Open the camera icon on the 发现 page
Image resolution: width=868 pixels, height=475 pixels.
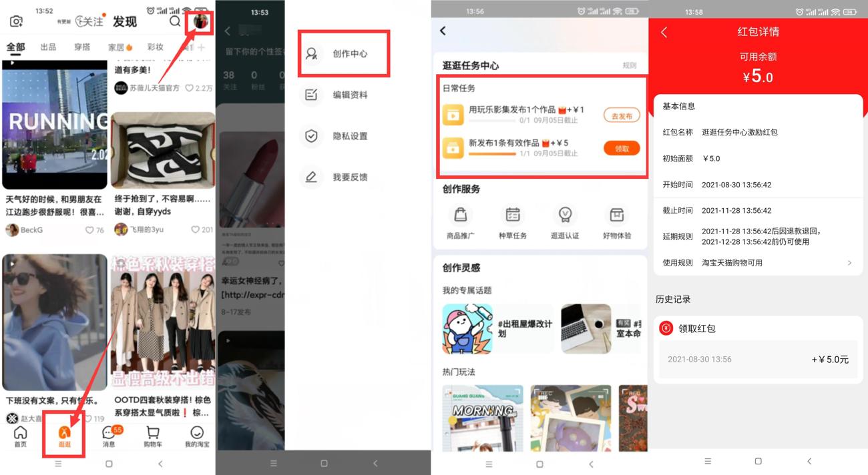[15, 20]
